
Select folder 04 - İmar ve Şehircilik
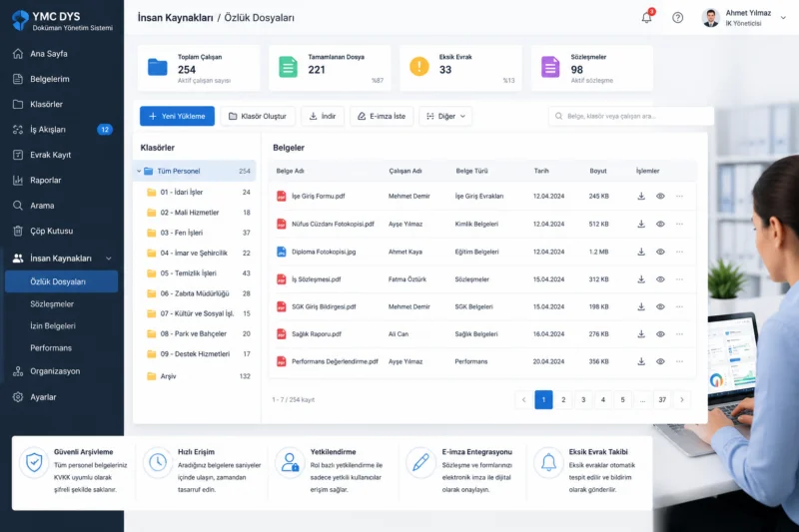[x=197, y=253]
